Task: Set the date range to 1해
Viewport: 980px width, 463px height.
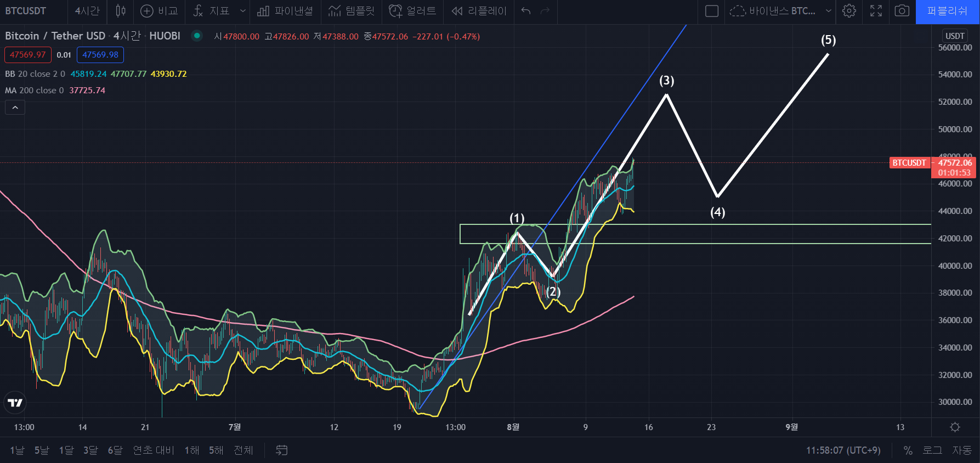Action: click(x=192, y=450)
